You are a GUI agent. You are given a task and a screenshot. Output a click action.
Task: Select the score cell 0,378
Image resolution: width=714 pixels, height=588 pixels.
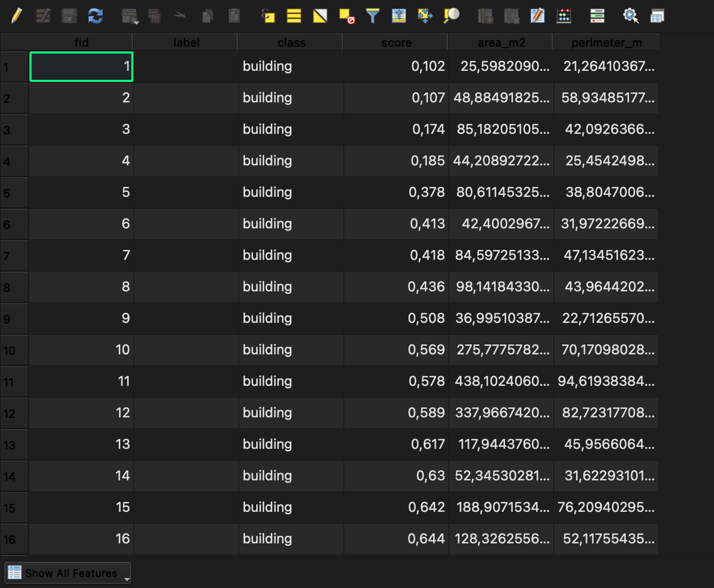click(396, 192)
